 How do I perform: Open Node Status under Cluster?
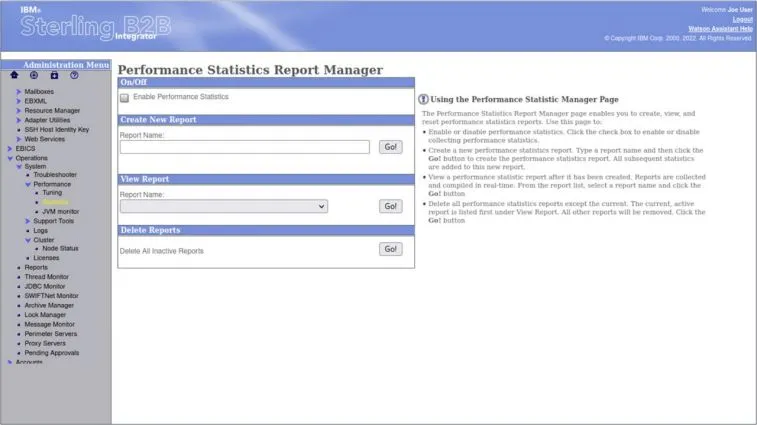click(60, 248)
